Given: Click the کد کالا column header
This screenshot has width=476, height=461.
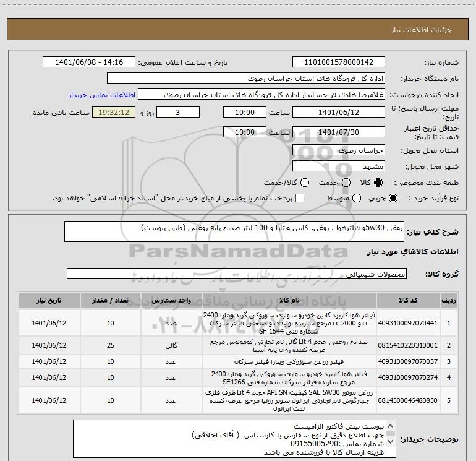Looking at the screenshot, I should click(x=408, y=301).
